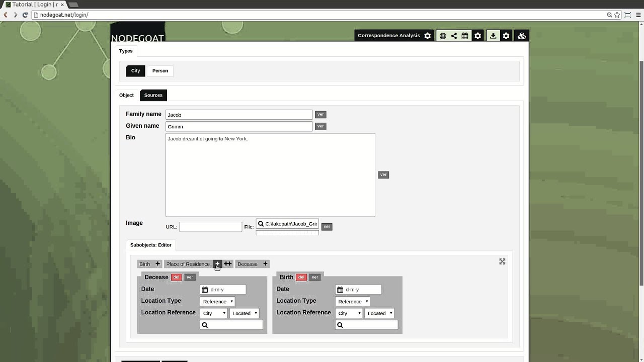Click ver button beside Bio field
Image resolution: width=644 pixels, height=362 pixels.
click(x=383, y=175)
